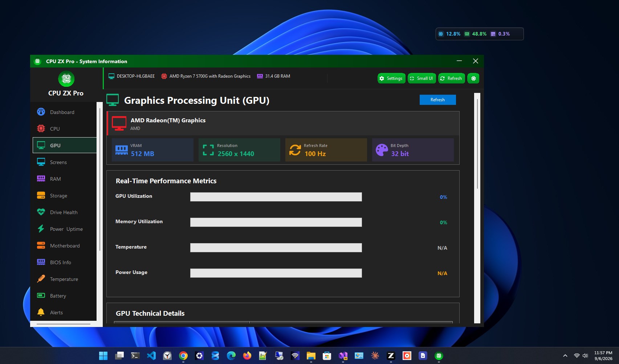Click the Storage drive icon in the sidebar

(x=41, y=196)
